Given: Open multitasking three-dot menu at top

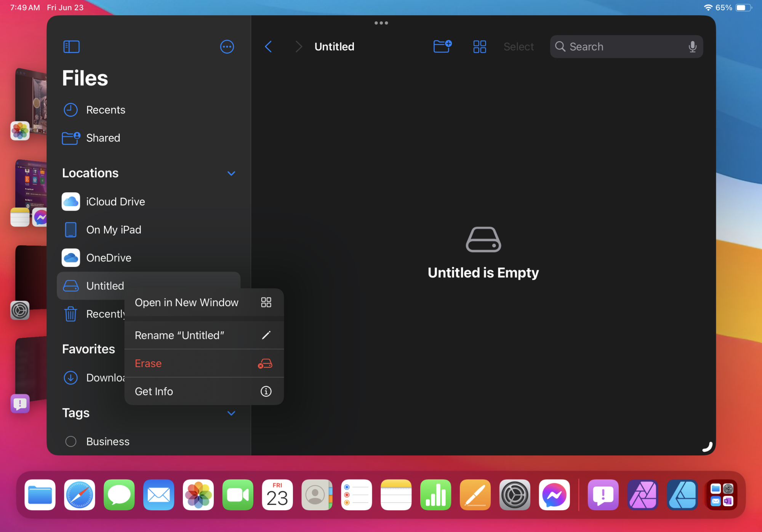Looking at the screenshot, I should pyautogui.click(x=381, y=23).
